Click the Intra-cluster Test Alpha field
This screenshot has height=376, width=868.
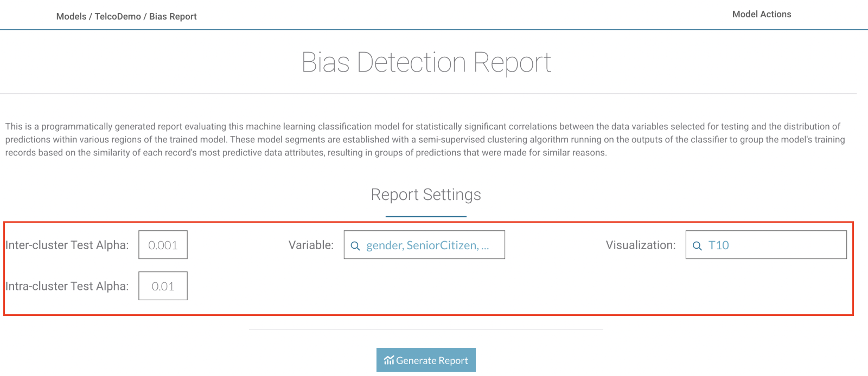(x=163, y=286)
